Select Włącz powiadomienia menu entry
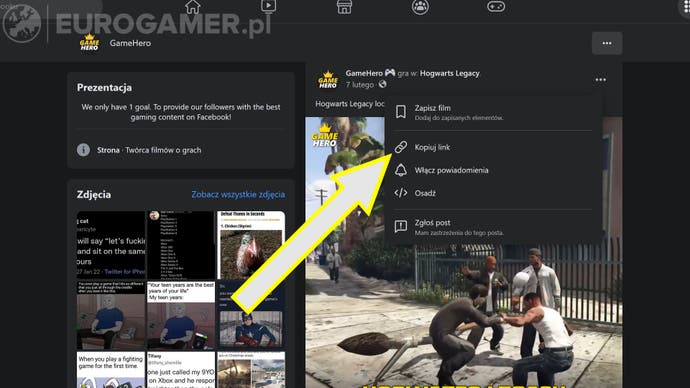The width and height of the screenshot is (690, 388). 492,170
